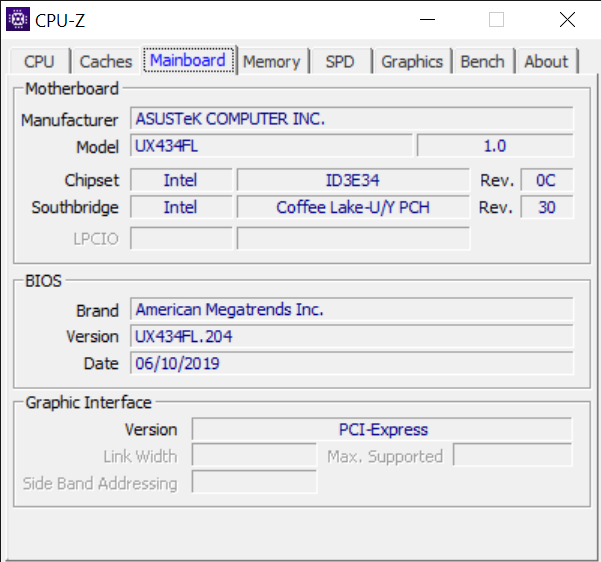The width and height of the screenshot is (601, 562).
Task: Click the Motherboard group title
Action: coord(72,89)
